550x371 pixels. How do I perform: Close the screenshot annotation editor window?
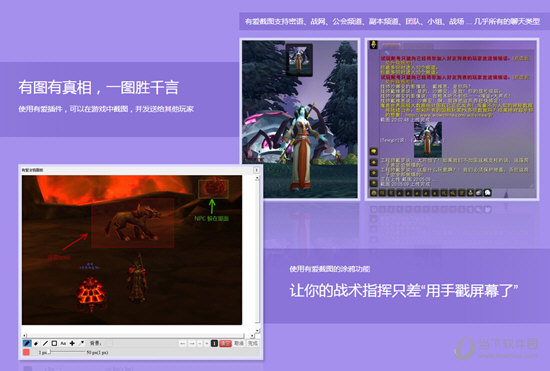click(x=256, y=170)
